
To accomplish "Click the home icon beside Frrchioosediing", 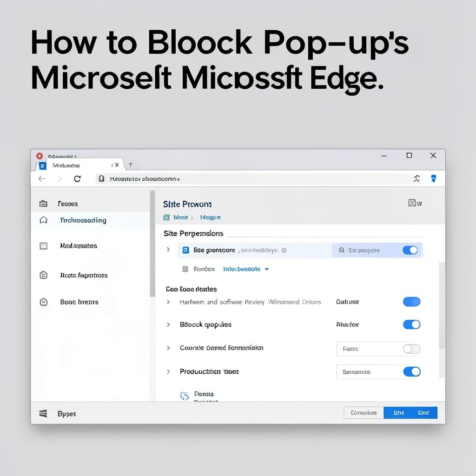I will [44, 220].
